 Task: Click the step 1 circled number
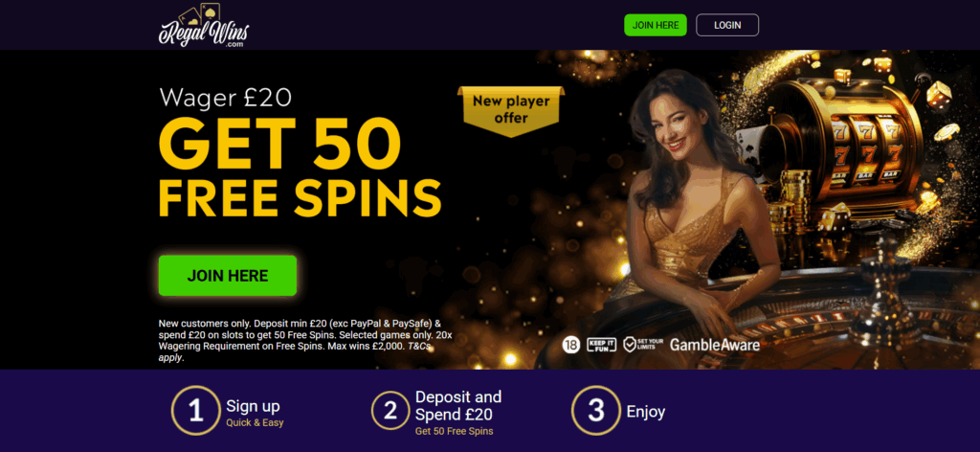195,411
